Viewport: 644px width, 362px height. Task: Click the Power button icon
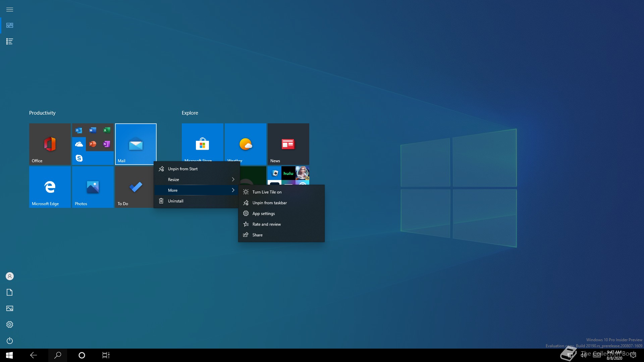(10, 341)
